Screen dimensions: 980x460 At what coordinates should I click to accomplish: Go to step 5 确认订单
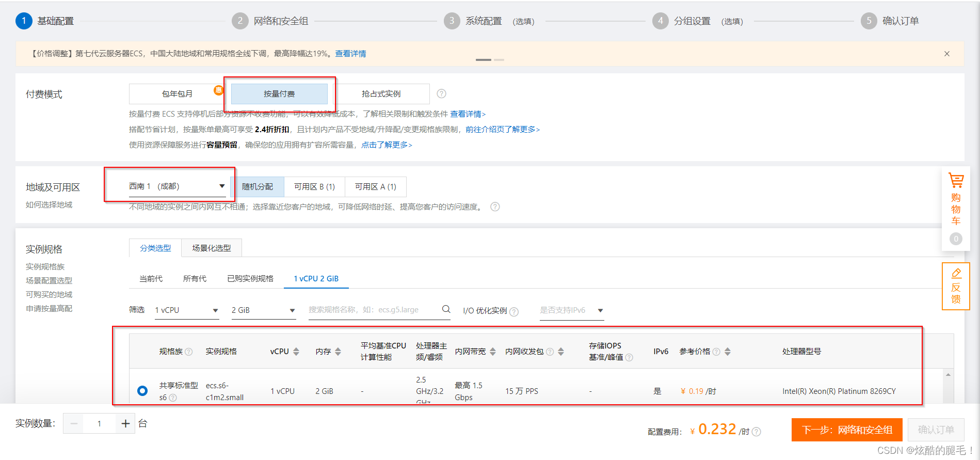(890, 21)
